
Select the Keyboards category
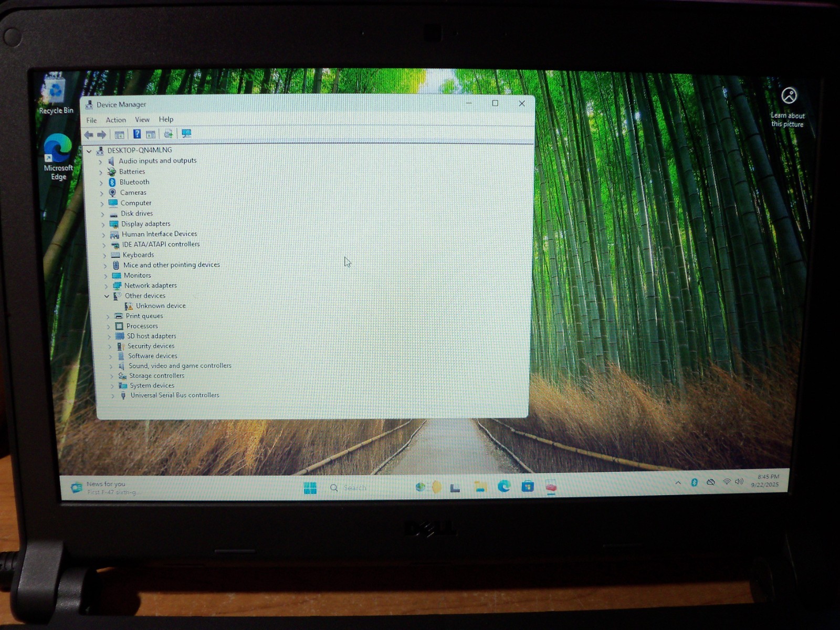(x=138, y=255)
